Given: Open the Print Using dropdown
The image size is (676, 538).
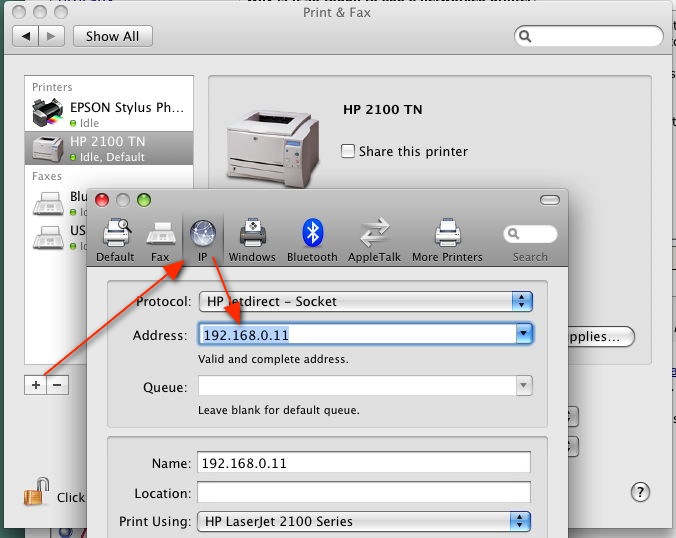Looking at the screenshot, I should [364, 522].
